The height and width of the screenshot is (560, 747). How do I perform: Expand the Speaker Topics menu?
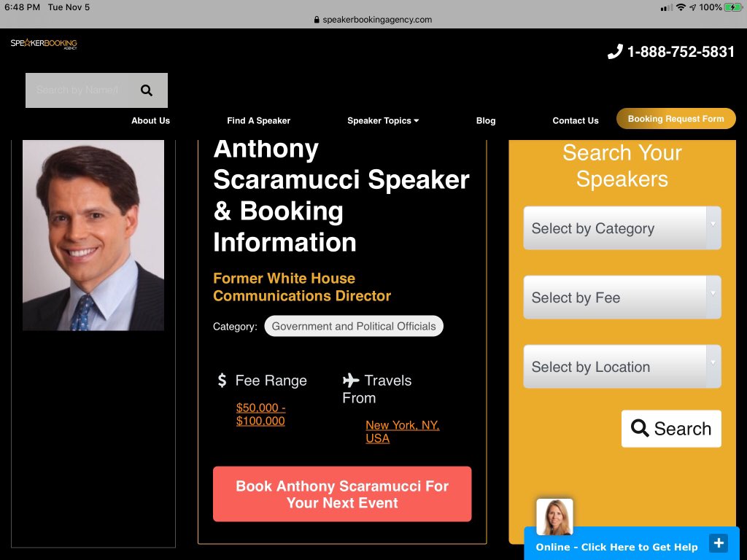point(383,120)
